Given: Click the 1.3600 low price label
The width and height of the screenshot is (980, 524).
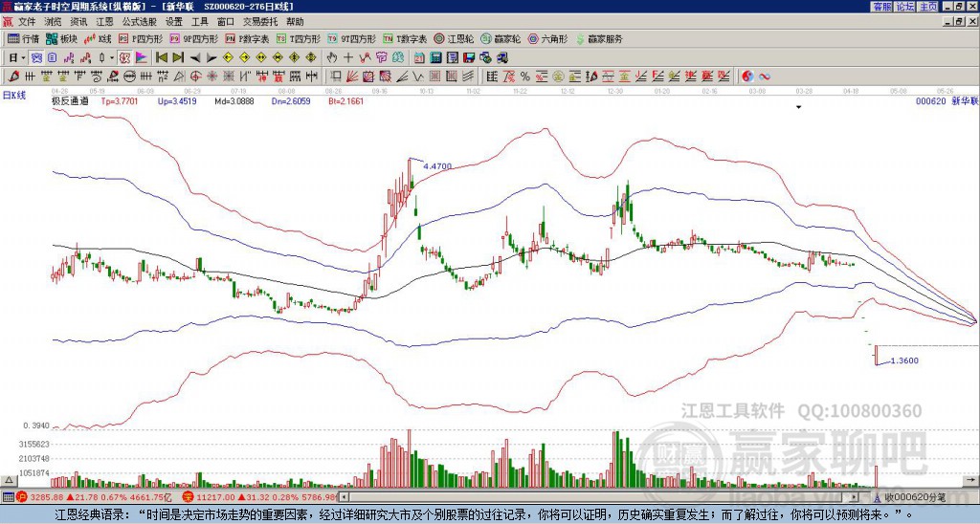Looking at the screenshot, I should (904, 360).
